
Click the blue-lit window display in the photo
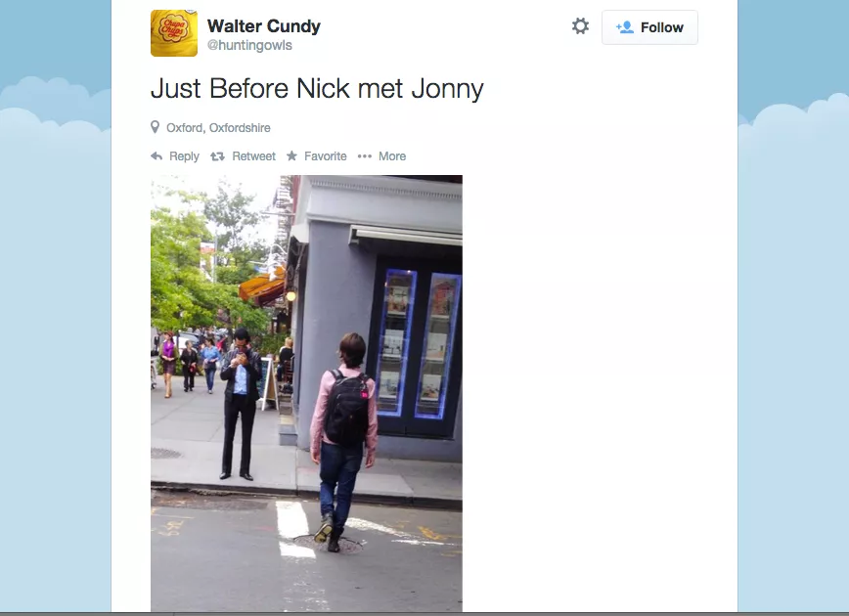pos(418,344)
